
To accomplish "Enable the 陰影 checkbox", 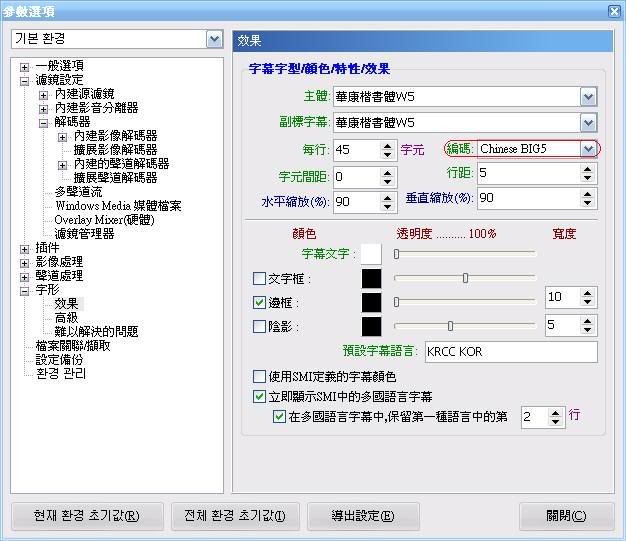I will (260, 326).
